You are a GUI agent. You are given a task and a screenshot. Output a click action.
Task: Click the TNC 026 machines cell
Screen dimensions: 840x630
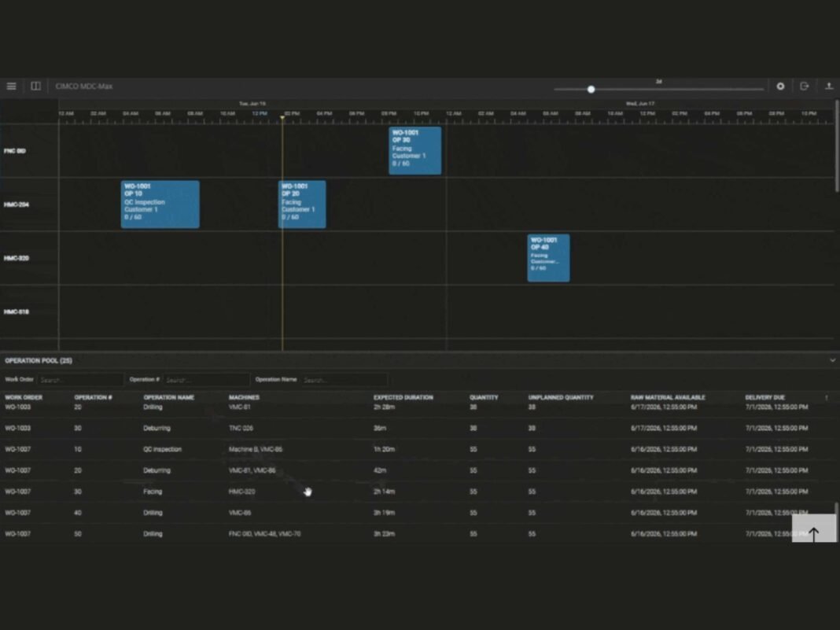click(241, 428)
